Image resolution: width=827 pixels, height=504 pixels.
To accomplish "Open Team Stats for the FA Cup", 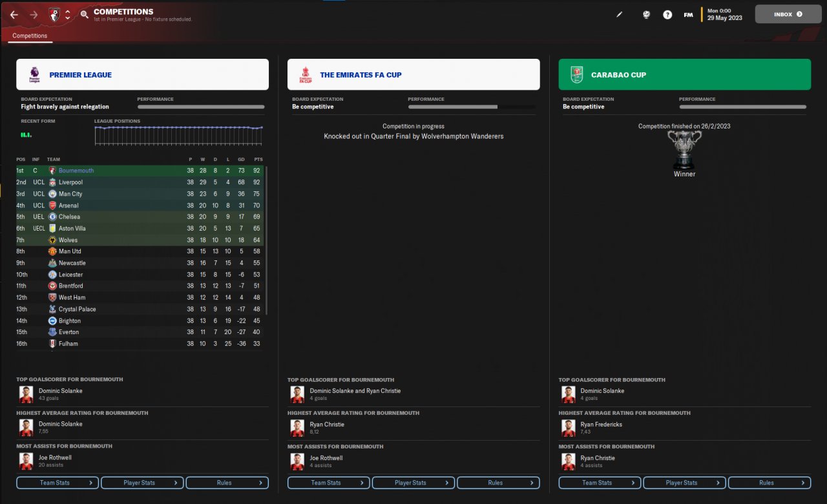I will pos(329,483).
